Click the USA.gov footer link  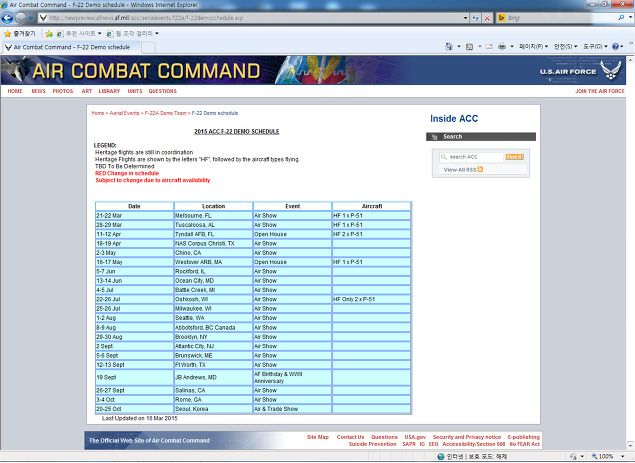pyautogui.click(x=415, y=437)
